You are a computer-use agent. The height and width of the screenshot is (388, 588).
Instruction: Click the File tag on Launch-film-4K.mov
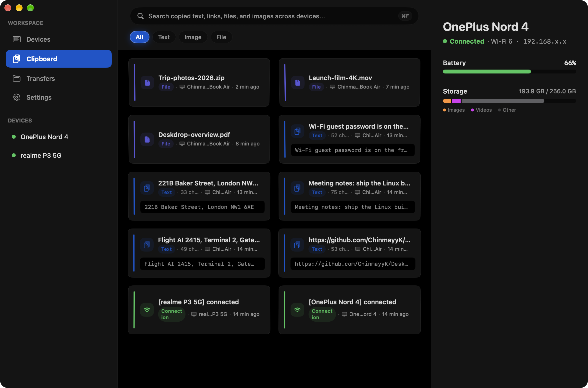pyautogui.click(x=316, y=87)
